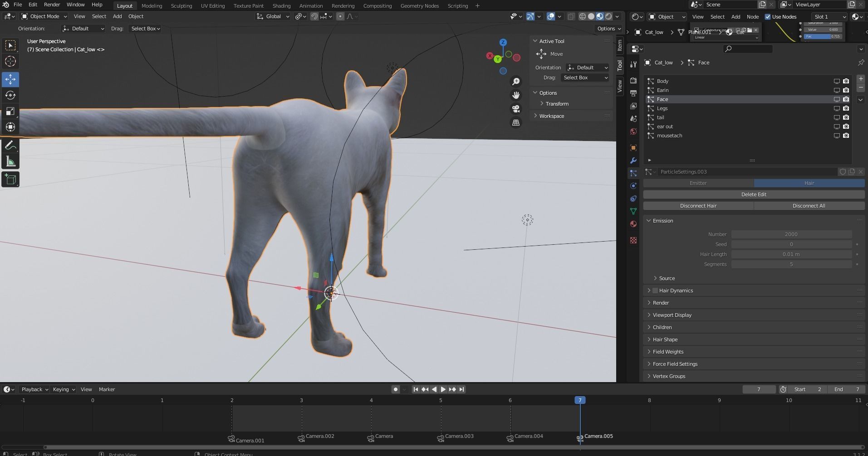Toggle render visibility for Earin particle system
Image resolution: width=868 pixels, height=456 pixels.
coord(846,90)
